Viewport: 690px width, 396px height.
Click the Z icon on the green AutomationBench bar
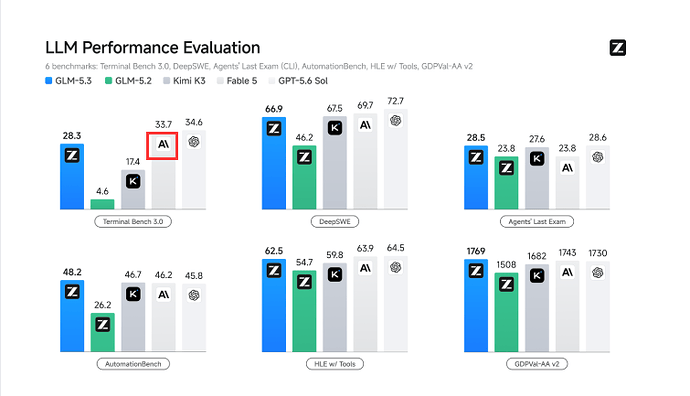[103, 325]
